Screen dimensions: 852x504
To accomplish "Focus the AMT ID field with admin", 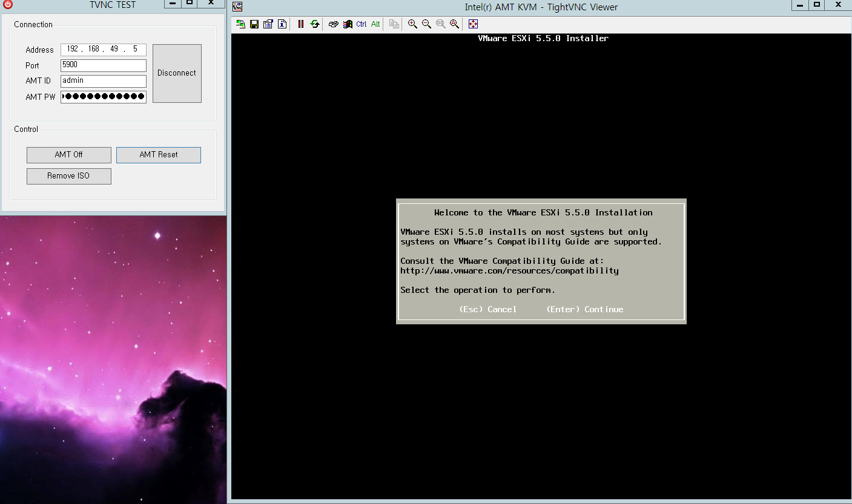I will click(104, 81).
